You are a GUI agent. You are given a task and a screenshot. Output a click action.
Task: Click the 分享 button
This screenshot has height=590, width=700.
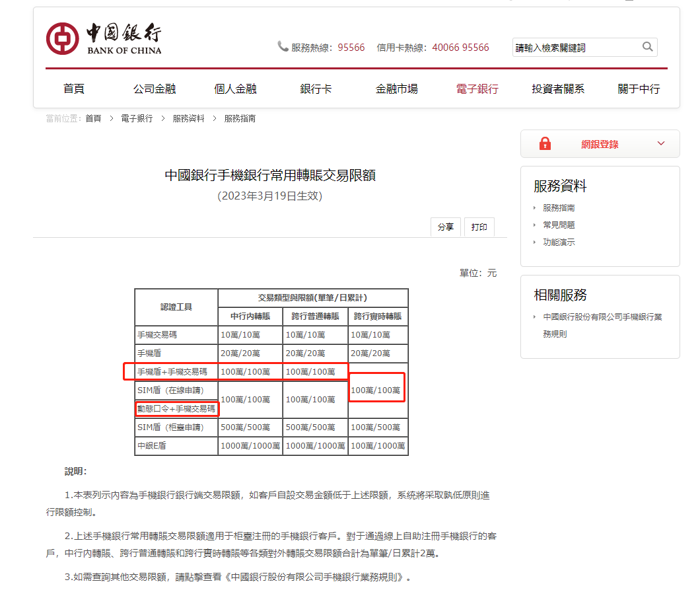446,227
